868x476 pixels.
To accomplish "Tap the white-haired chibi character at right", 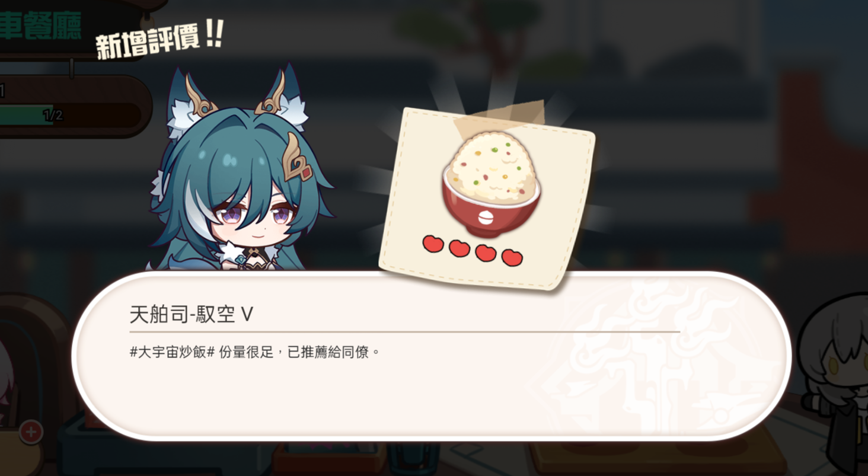I will tap(835, 379).
